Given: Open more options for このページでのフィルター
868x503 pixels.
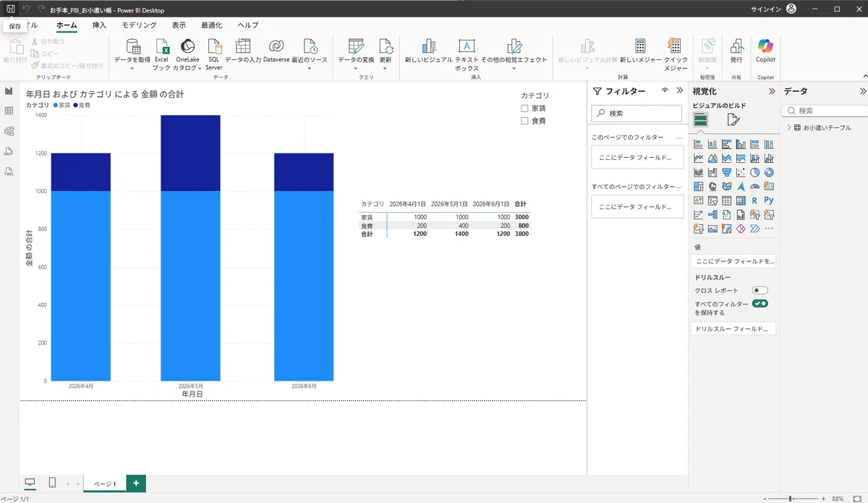Looking at the screenshot, I should click(x=678, y=138).
